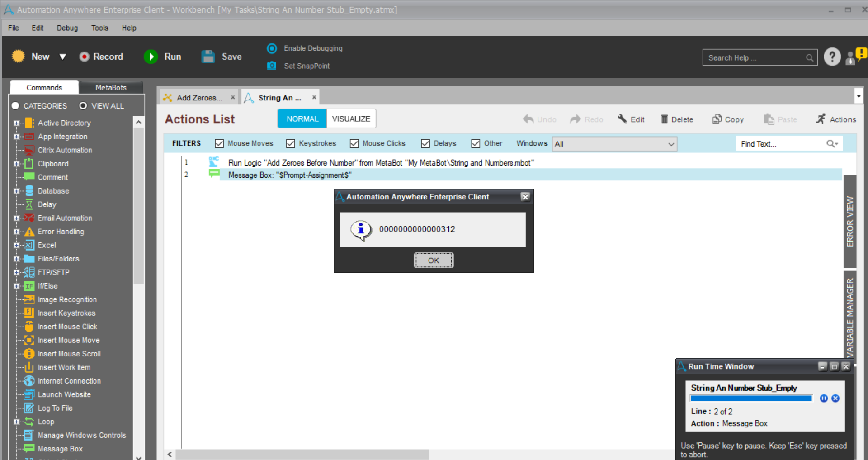The image size is (868, 460).
Task: Click the green Run play icon
Action: tap(151, 57)
